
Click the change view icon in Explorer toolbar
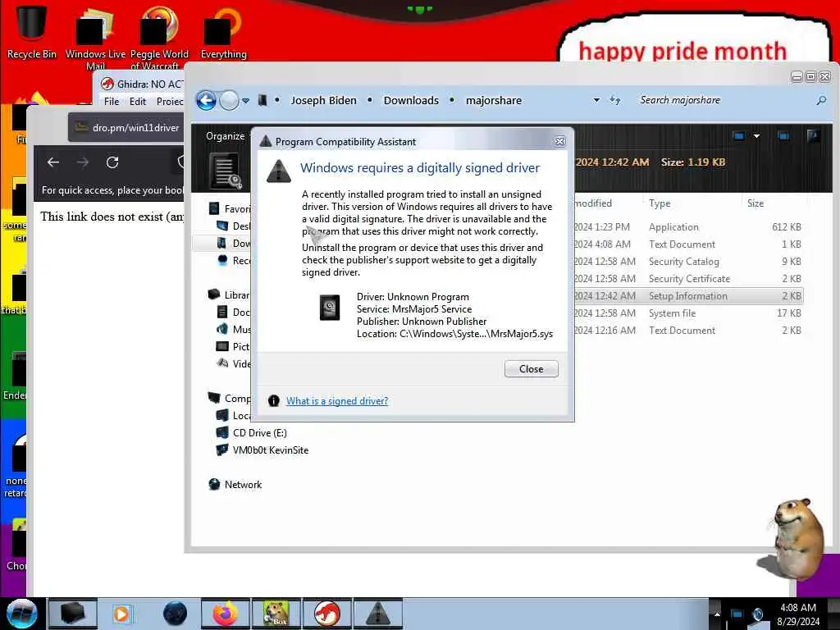tap(739, 136)
